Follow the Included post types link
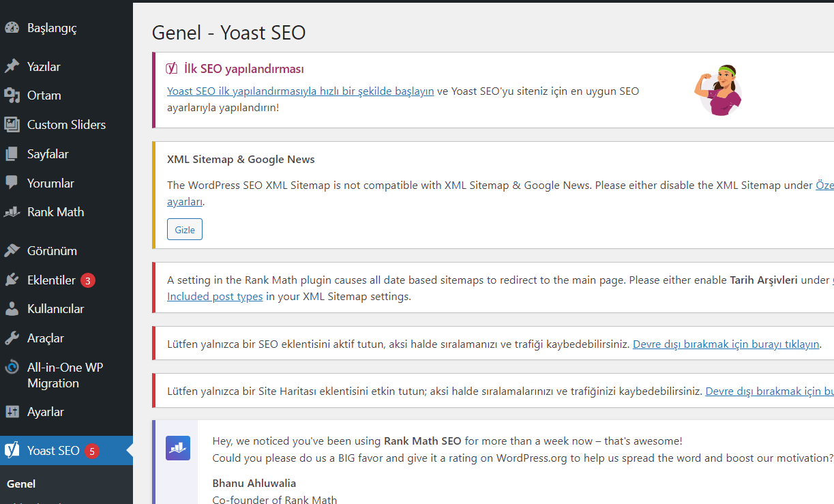 coord(215,297)
